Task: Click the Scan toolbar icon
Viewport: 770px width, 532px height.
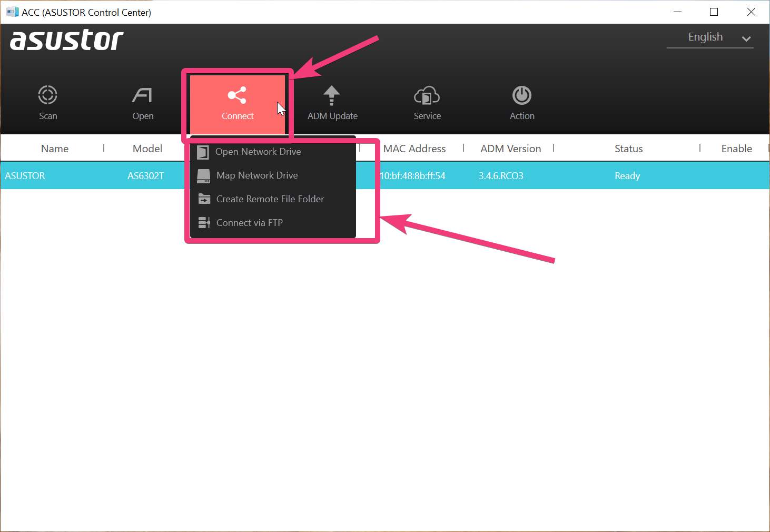Action: pyautogui.click(x=47, y=103)
